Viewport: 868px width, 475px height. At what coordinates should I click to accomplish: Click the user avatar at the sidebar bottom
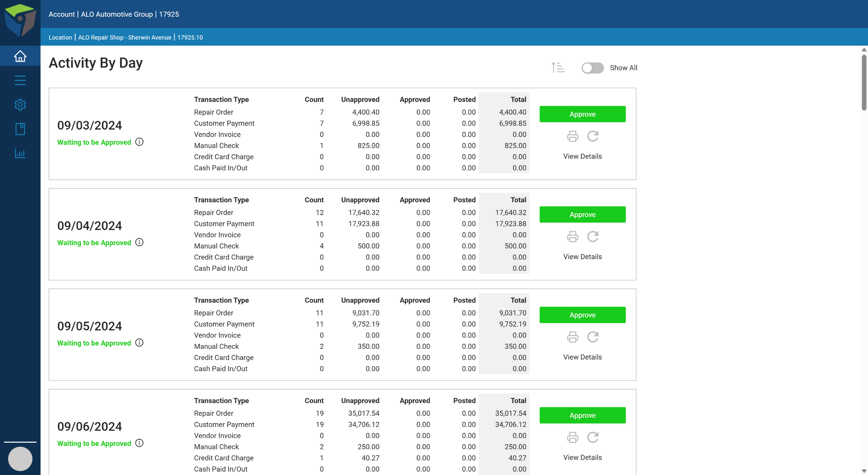tap(20, 459)
